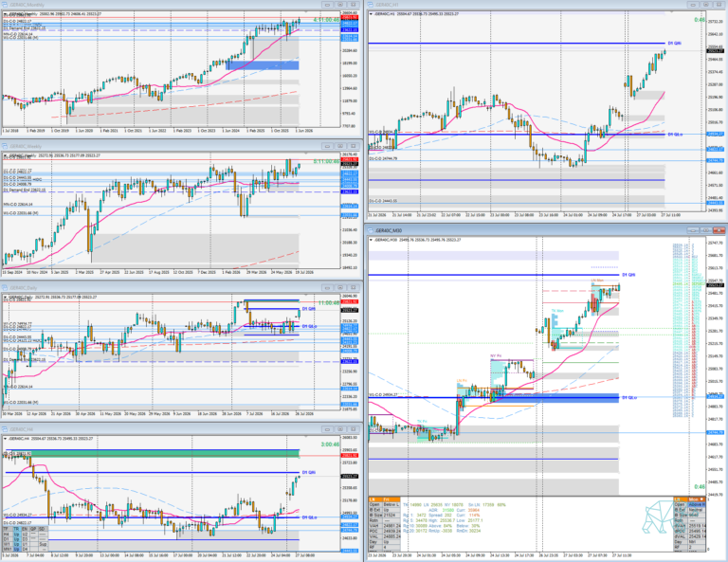The height and width of the screenshot is (562, 728).
Task: Open the H1 chart symbol triangle menu
Action: pos(371,14)
